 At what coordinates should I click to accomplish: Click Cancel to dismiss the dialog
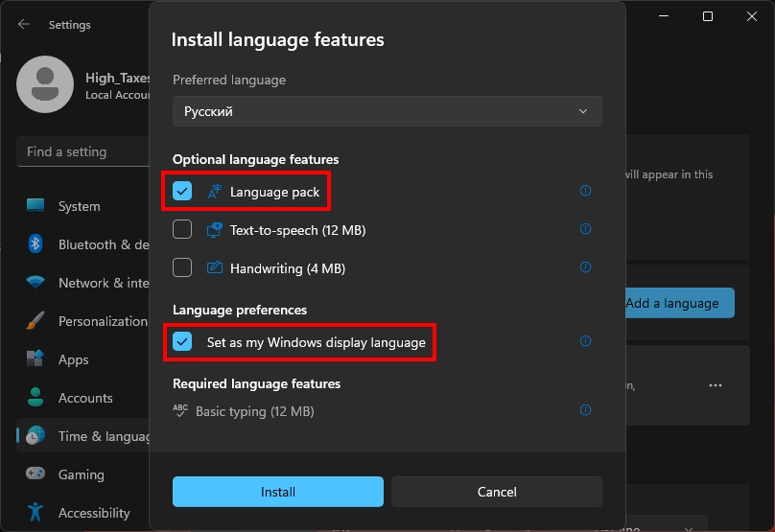(x=497, y=492)
